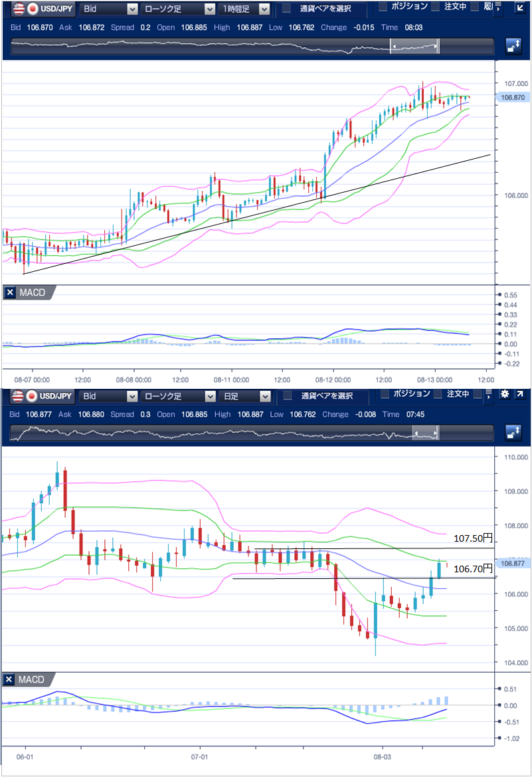Click the 106.870 current price label on axis
This screenshot has height=777, width=532.
point(511,97)
